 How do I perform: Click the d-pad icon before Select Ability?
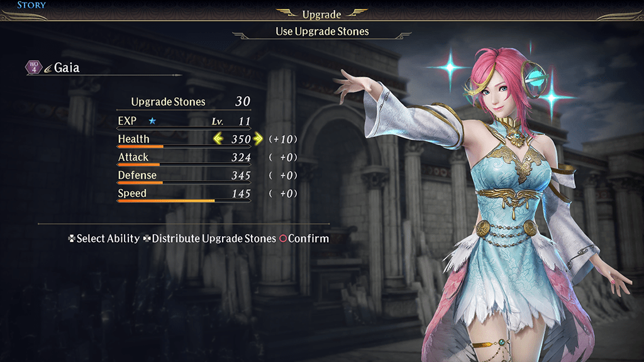tap(72, 238)
